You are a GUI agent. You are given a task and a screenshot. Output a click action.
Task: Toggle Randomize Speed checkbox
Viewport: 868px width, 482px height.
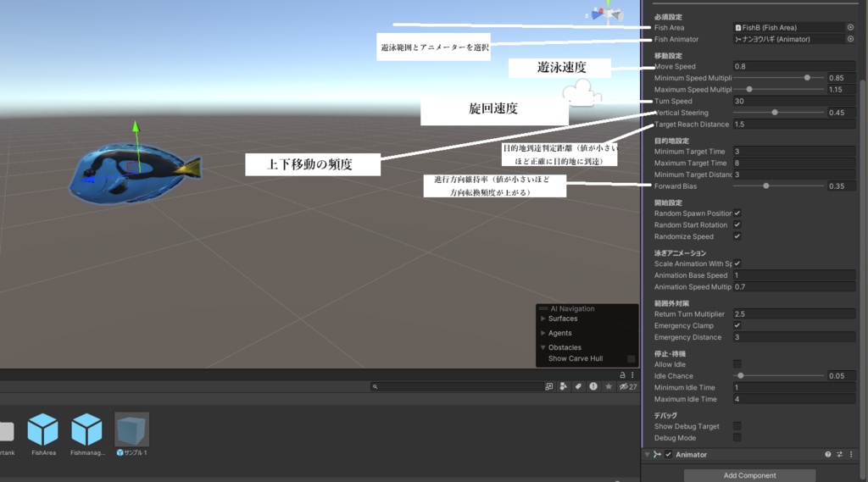(737, 236)
